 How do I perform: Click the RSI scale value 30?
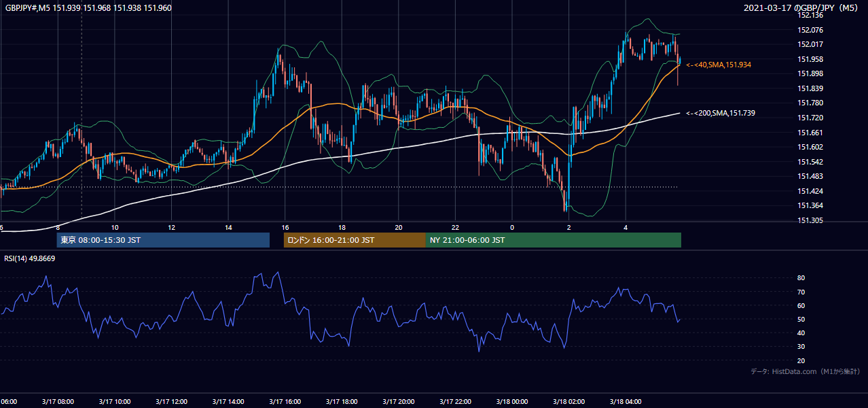coord(801,346)
